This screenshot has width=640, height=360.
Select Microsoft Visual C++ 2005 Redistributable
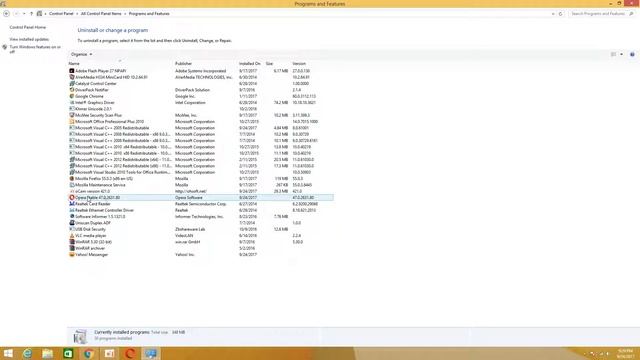200,128
